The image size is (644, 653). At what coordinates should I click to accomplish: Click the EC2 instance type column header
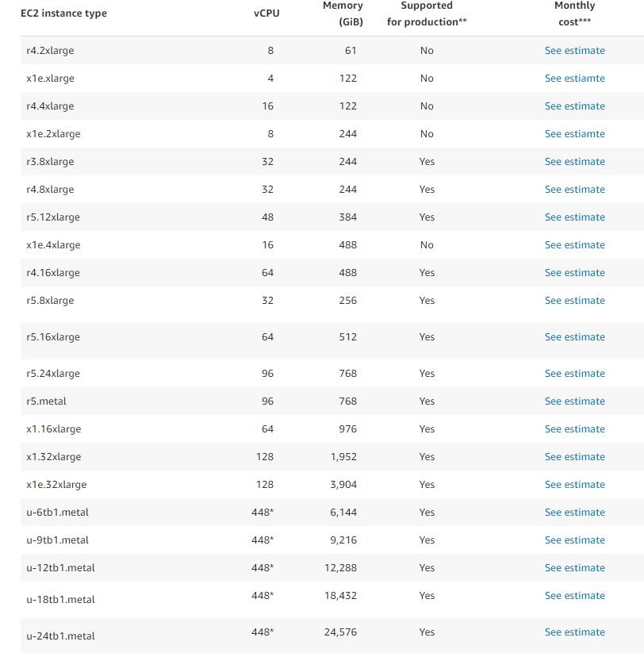(x=63, y=13)
